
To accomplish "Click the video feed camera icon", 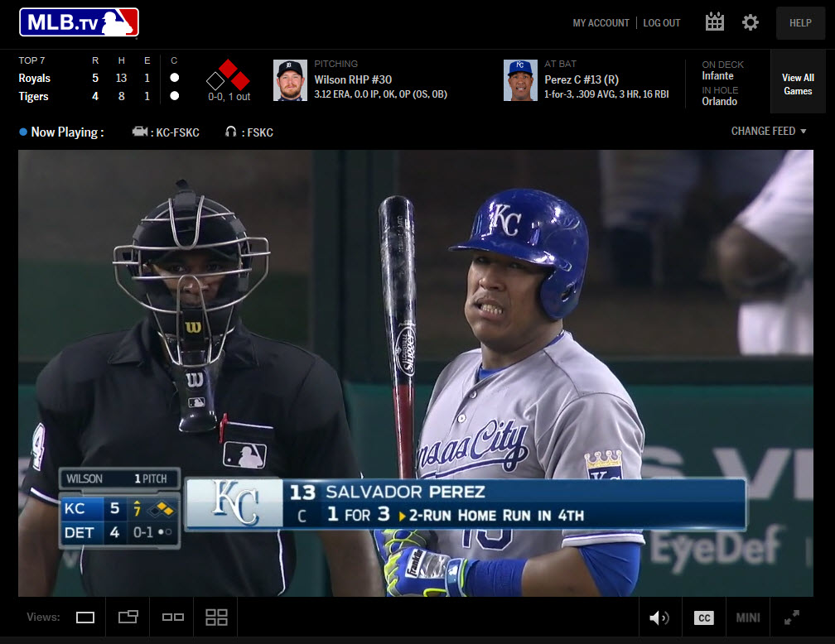I will [140, 132].
